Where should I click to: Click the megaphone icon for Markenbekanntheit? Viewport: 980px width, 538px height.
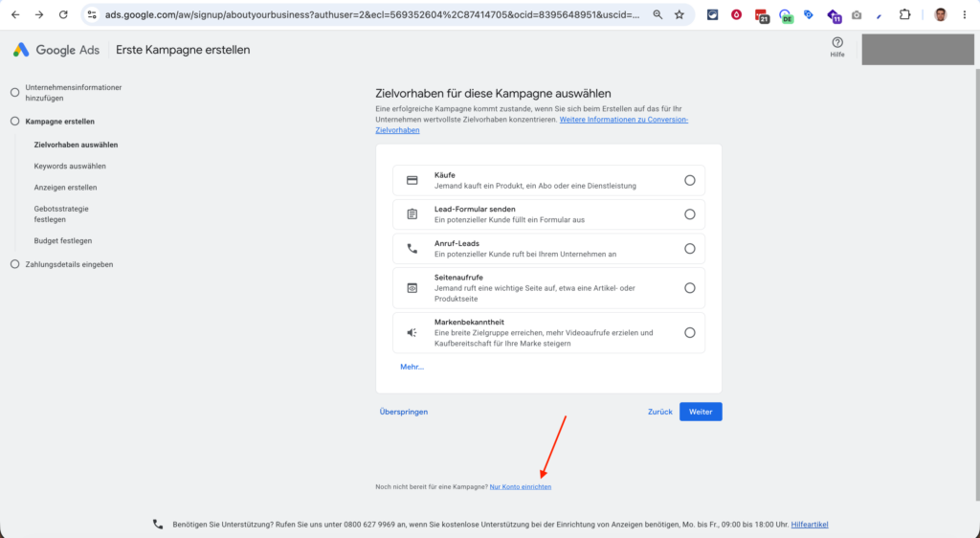pos(412,333)
